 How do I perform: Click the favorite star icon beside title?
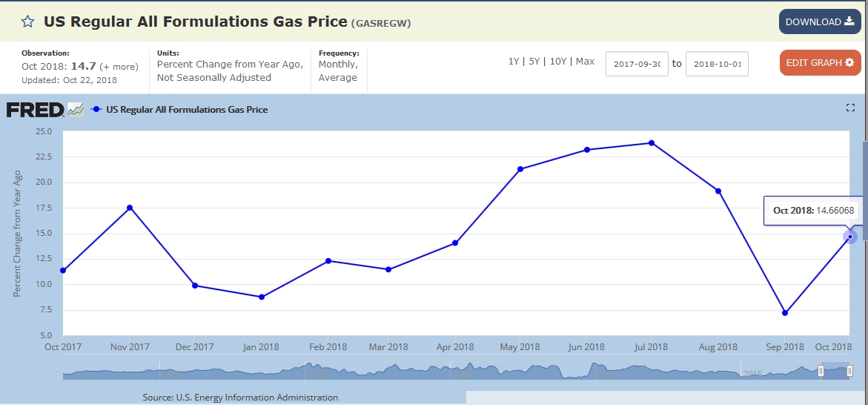pyautogui.click(x=28, y=22)
